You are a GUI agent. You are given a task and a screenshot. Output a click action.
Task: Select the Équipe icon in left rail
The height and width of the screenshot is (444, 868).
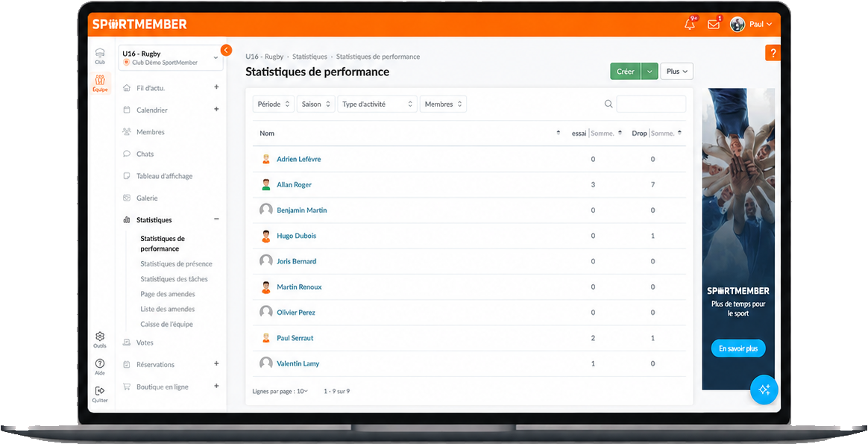pyautogui.click(x=100, y=84)
